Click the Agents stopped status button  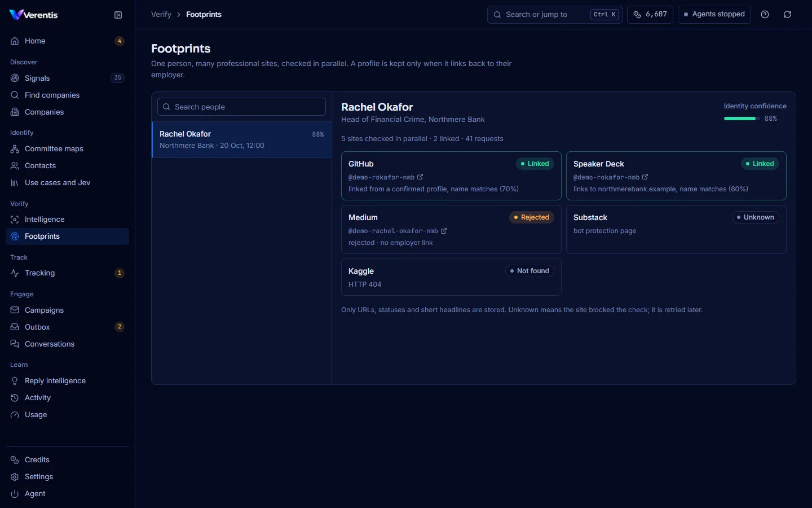point(714,15)
